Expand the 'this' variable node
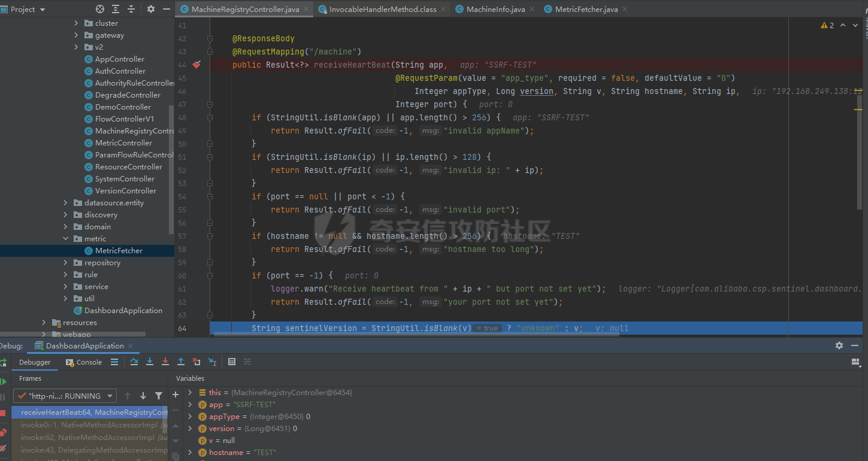Viewport: 868px width, 461px height. 190,393
